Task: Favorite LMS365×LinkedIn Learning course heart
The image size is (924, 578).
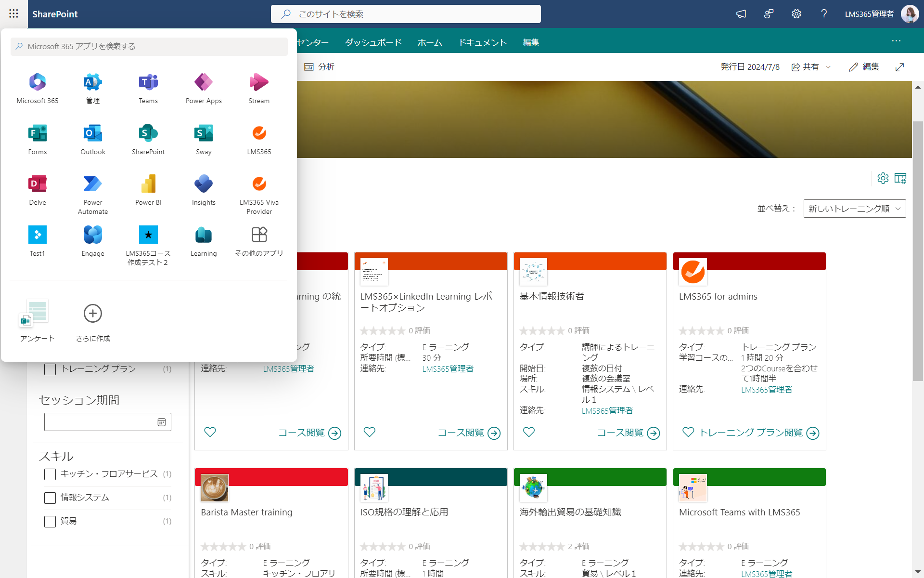Action: click(x=370, y=432)
